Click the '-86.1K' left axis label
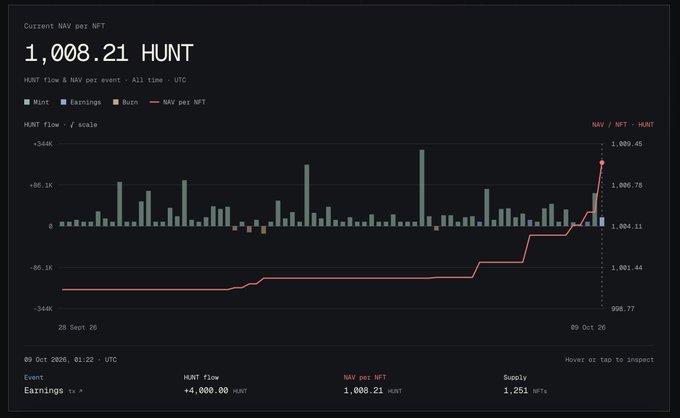680x418 pixels. tap(41, 268)
